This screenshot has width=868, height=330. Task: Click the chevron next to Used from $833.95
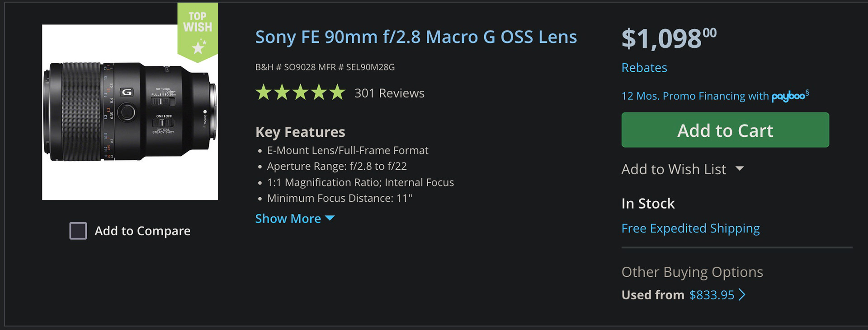click(x=741, y=295)
